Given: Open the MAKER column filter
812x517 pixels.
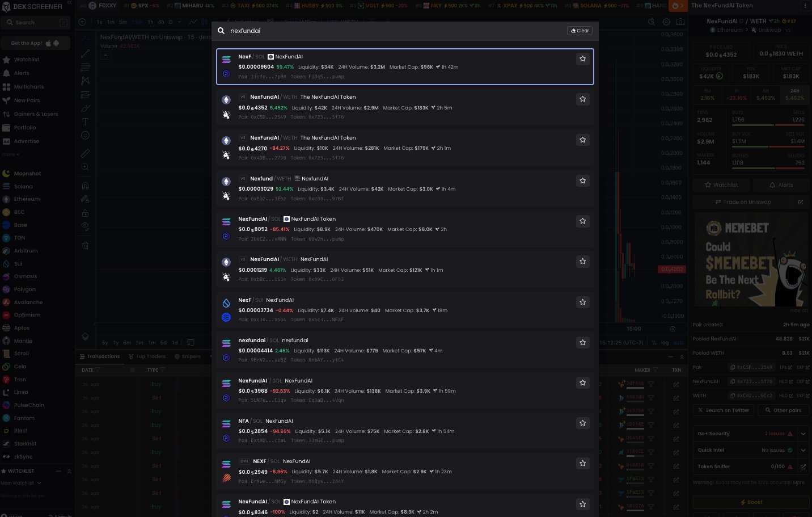Looking at the screenshot, I should tap(655, 370).
